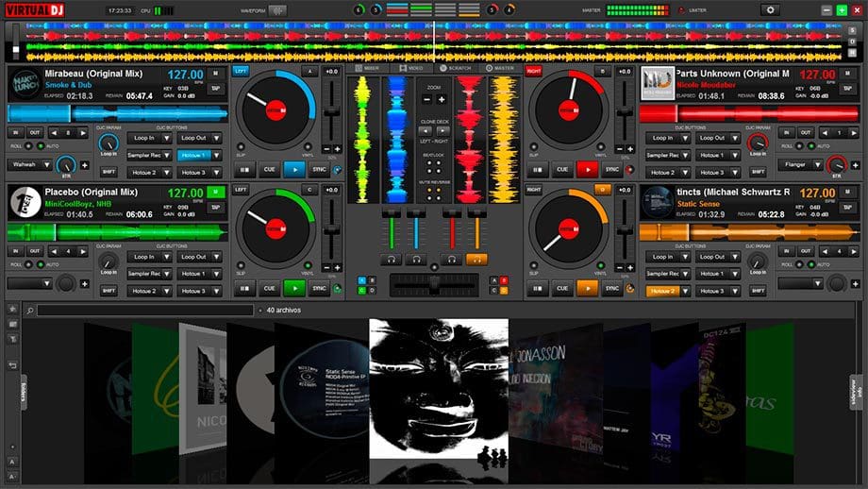Toggle the LIMITER indicator
The width and height of the screenshot is (868, 489).
coord(681,10)
